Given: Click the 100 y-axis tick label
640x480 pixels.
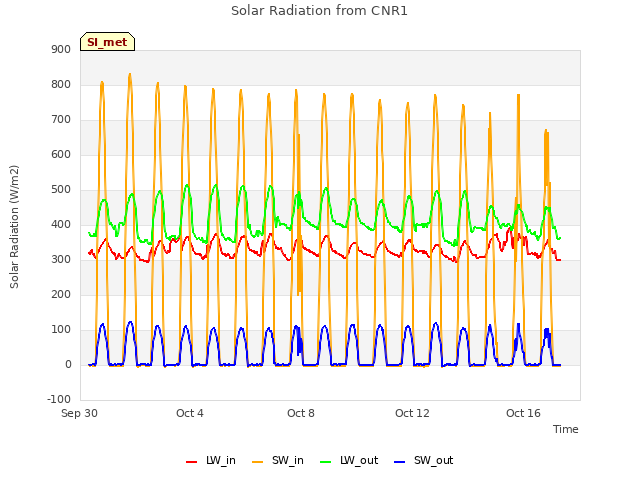Looking at the screenshot, I should tap(61, 330).
